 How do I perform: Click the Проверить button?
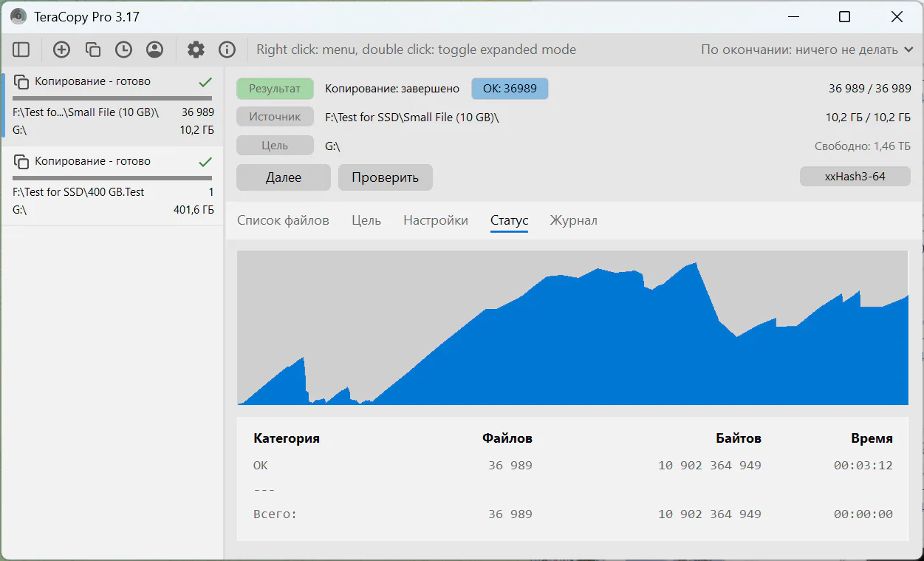(385, 177)
